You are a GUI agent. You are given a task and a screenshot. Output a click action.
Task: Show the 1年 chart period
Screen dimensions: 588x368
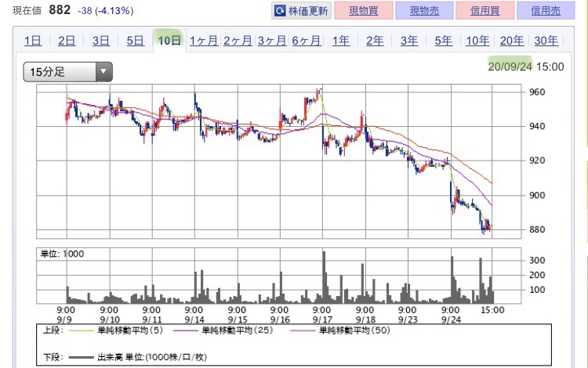coord(340,41)
